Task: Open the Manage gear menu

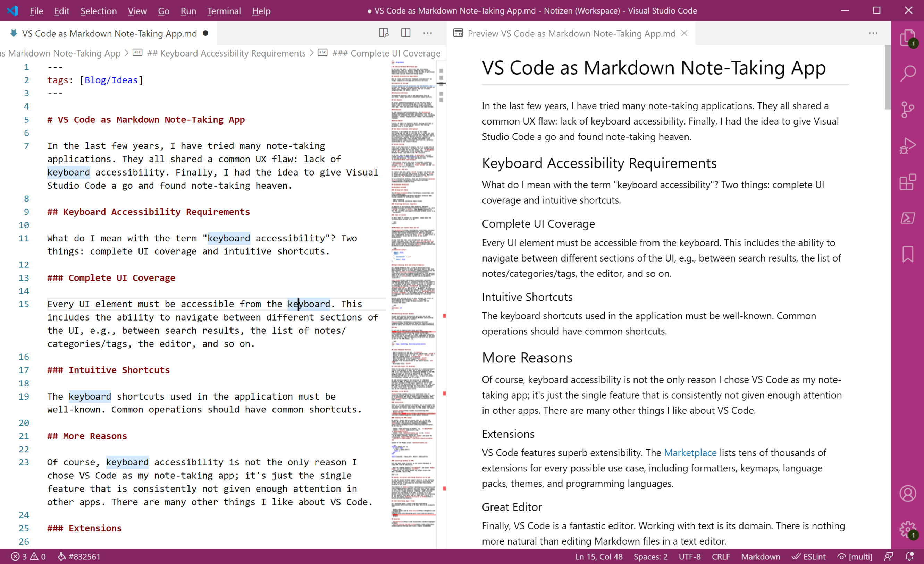Action: point(908,530)
